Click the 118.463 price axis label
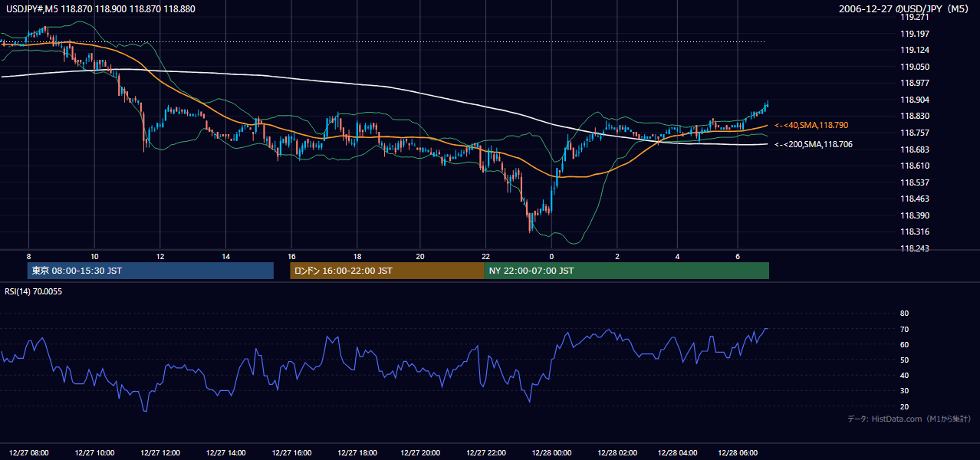 (914, 199)
